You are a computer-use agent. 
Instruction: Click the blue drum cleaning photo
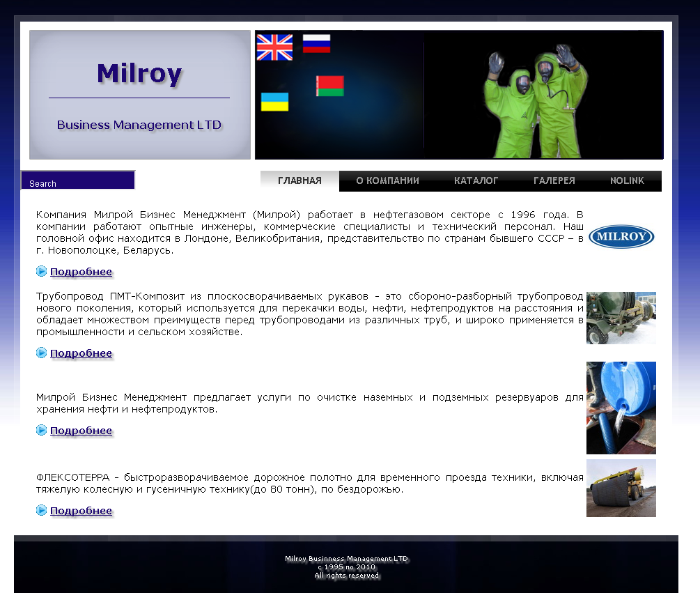click(621, 408)
